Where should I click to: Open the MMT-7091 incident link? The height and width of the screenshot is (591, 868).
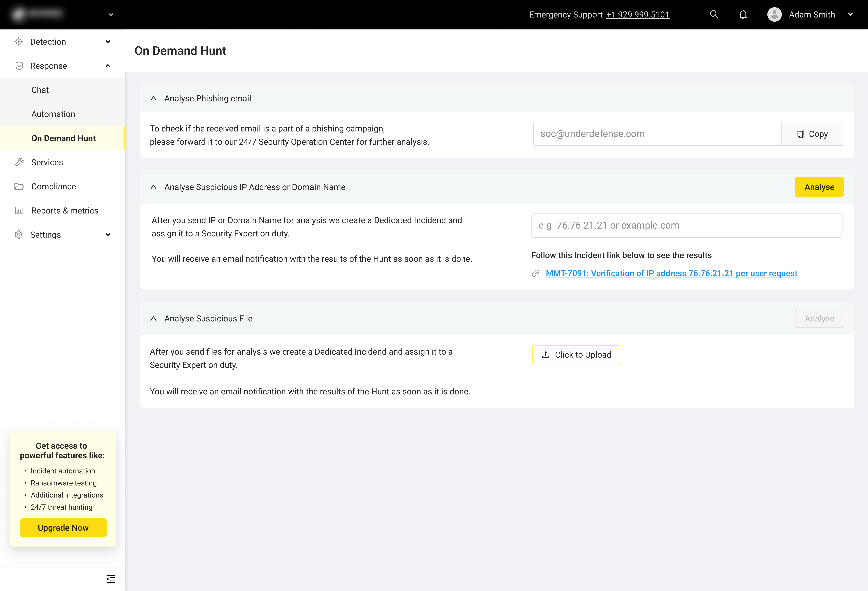(x=671, y=273)
